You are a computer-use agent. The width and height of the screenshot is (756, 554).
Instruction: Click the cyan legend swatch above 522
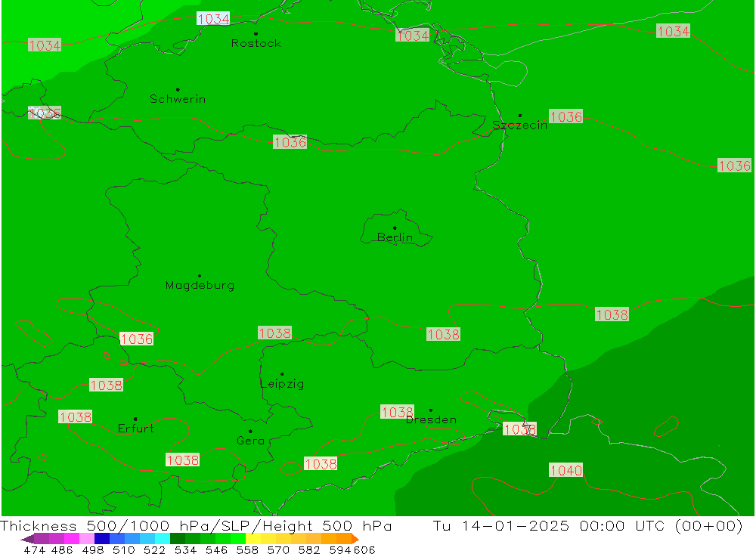point(163,539)
